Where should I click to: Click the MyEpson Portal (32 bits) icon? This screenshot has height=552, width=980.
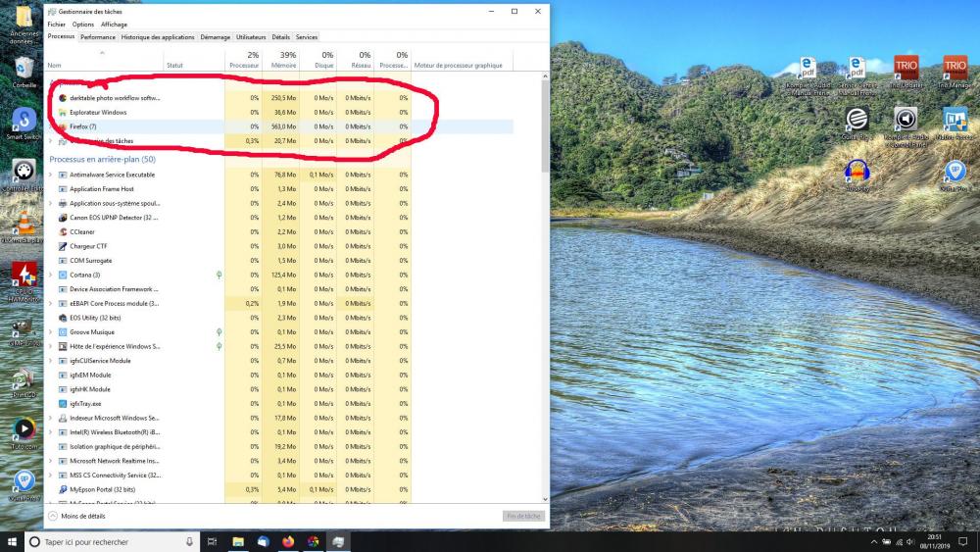point(63,489)
